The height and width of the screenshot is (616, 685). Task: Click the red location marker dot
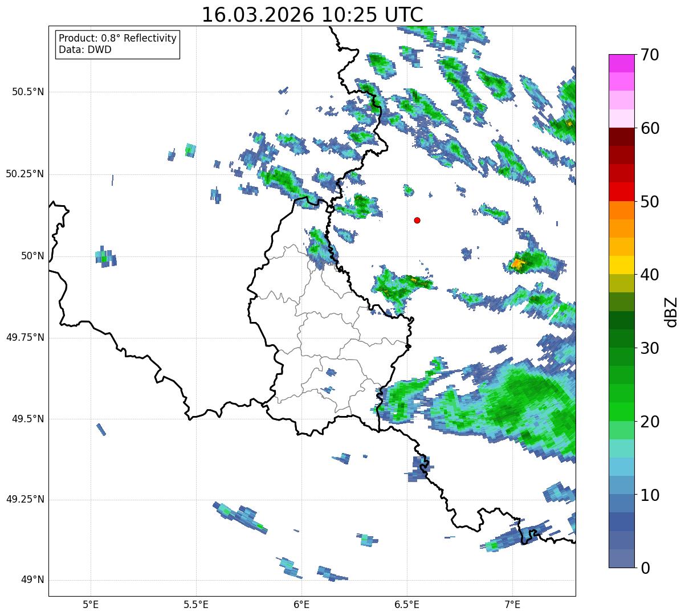tap(417, 220)
